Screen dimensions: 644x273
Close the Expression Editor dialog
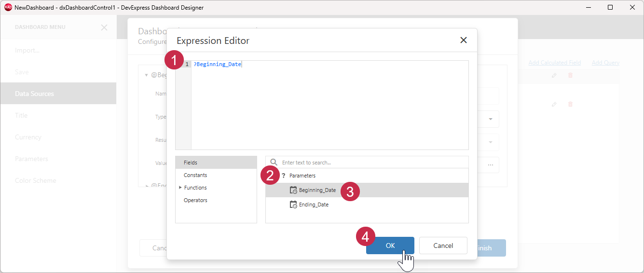(x=464, y=41)
